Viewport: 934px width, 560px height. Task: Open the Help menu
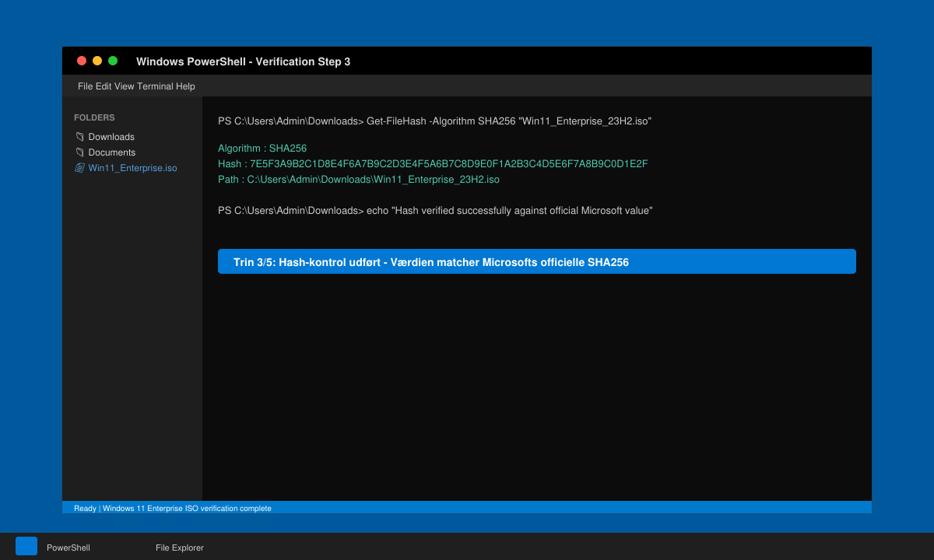(185, 86)
